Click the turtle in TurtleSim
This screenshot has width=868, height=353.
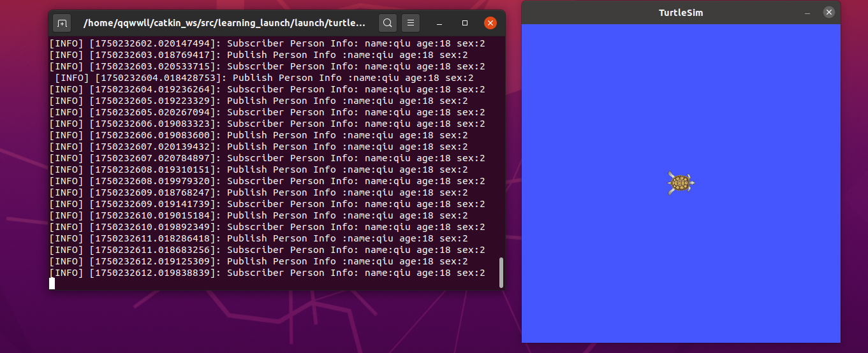click(x=680, y=183)
